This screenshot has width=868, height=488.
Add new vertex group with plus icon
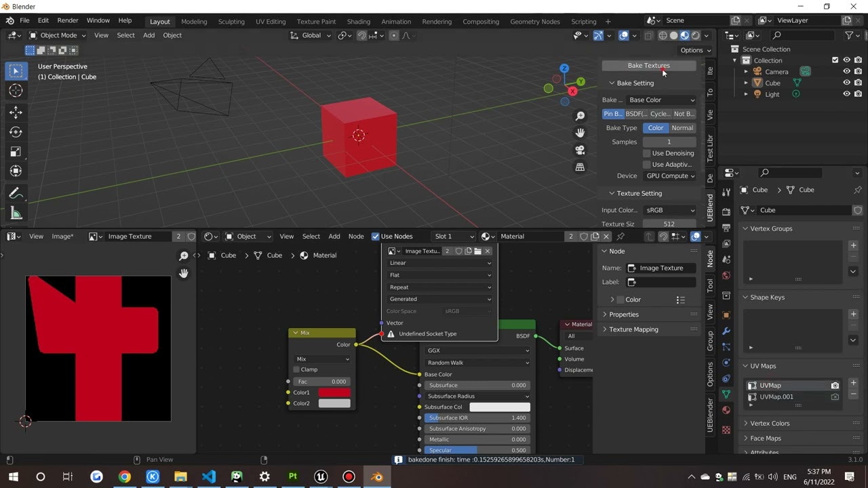click(x=853, y=245)
